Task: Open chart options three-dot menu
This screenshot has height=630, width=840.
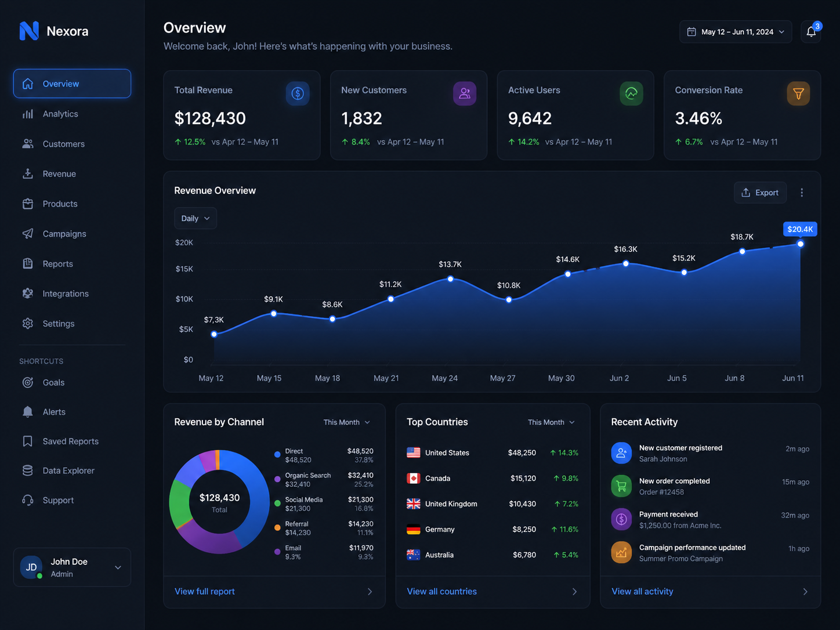Action: [x=802, y=193]
